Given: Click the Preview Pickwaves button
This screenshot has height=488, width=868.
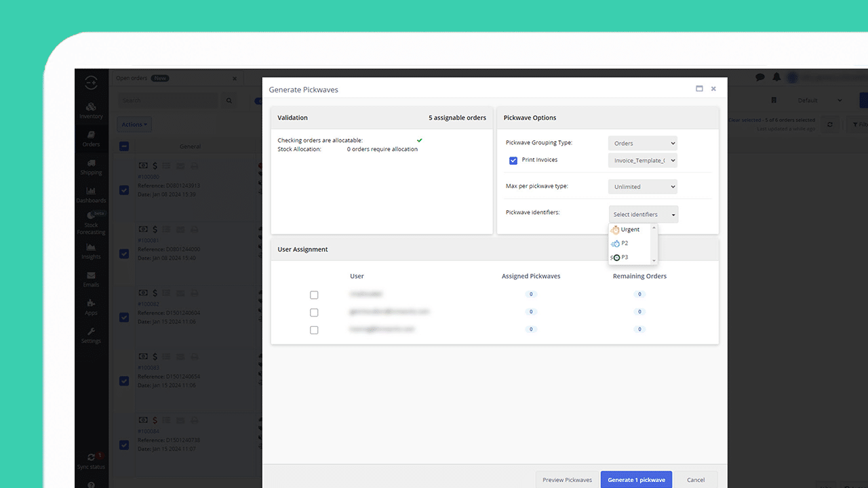Looking at the screenshot, I should (567, 480).
